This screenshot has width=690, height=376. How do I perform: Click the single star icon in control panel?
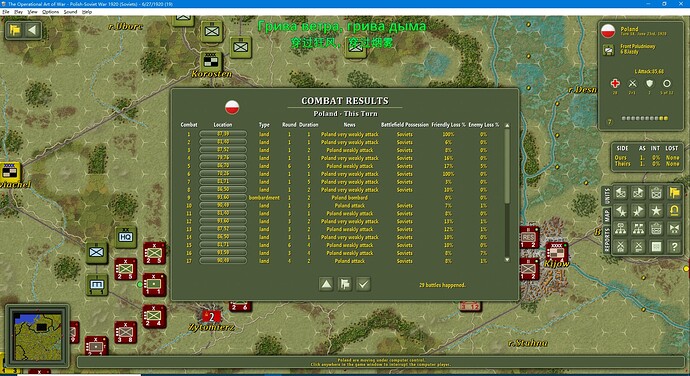tap(656, 211)
